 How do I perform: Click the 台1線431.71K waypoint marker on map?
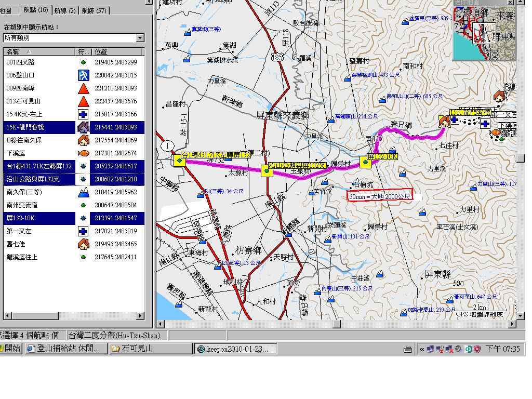coord(180,161)
